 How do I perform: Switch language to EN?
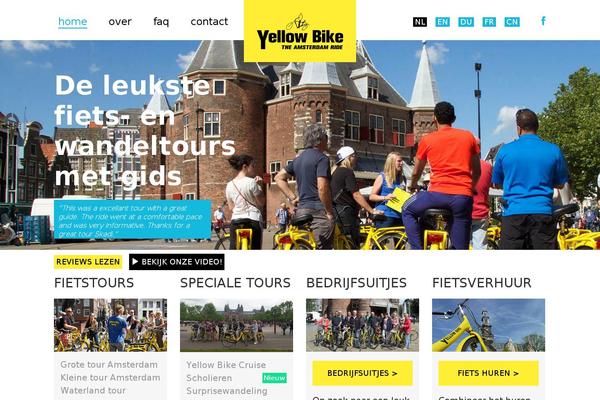[x=442, y=22]
